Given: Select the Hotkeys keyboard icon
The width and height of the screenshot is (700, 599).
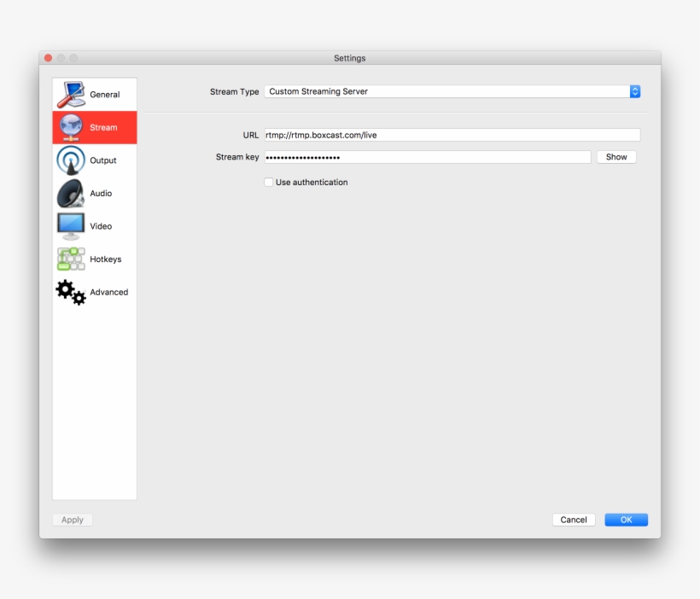Looking at the screenshot, I should coord(71,259).
